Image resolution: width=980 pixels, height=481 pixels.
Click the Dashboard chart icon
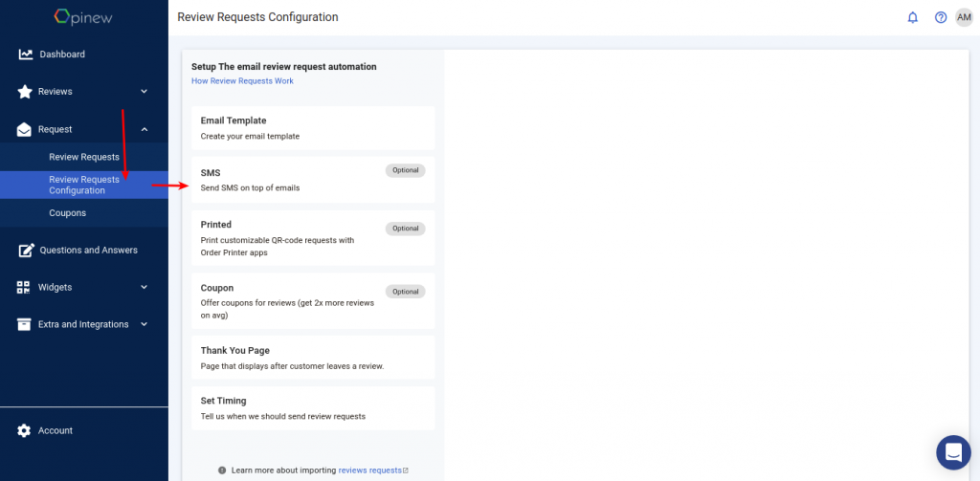pyautogui.click(x=25, y=55)
